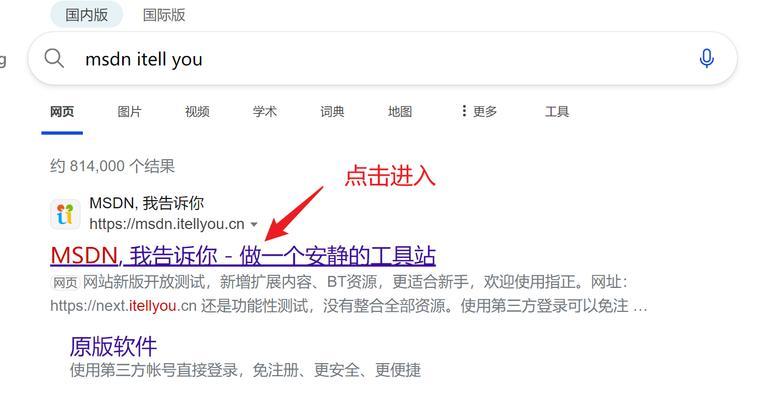Open the 词典 tab
This screenshot has height=400, width=780.
pos(332,111)
